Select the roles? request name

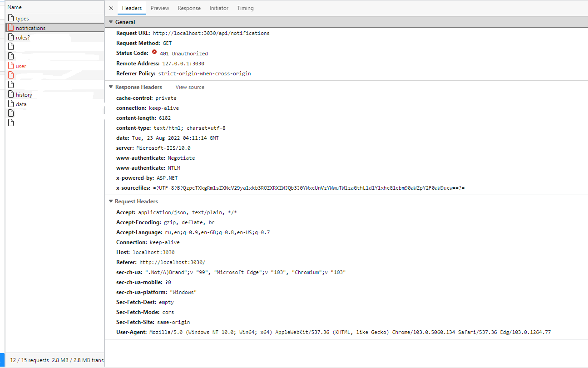tap(23, 38)
